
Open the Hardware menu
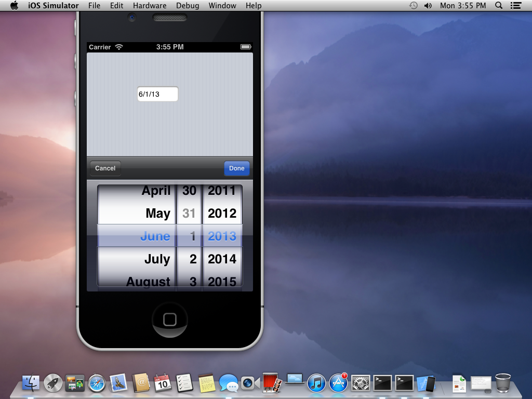150,5
